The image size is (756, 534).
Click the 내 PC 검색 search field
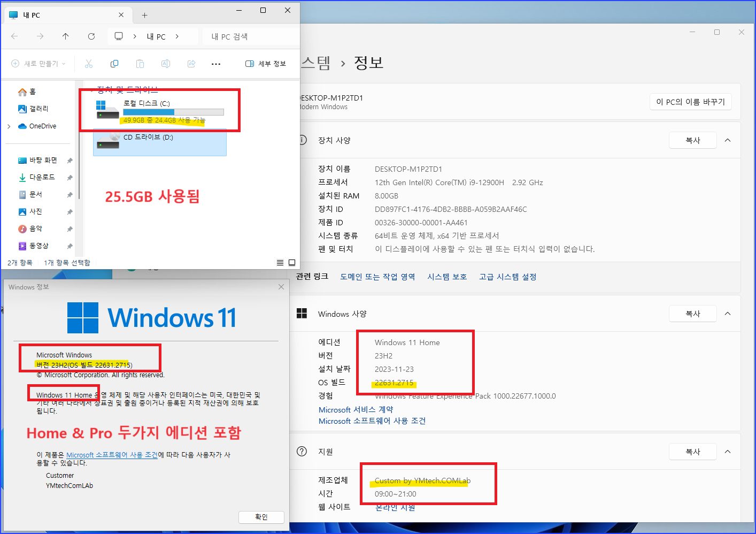tap(251, 36)
